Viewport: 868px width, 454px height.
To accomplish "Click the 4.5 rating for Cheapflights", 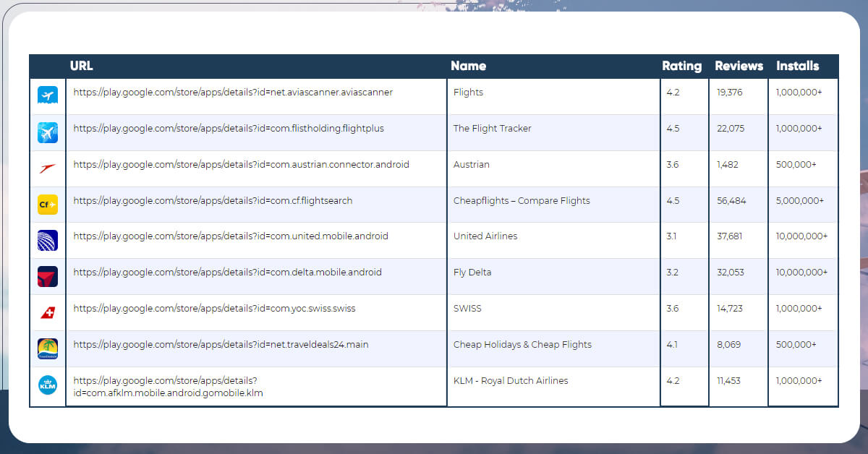I will (673, 201).
